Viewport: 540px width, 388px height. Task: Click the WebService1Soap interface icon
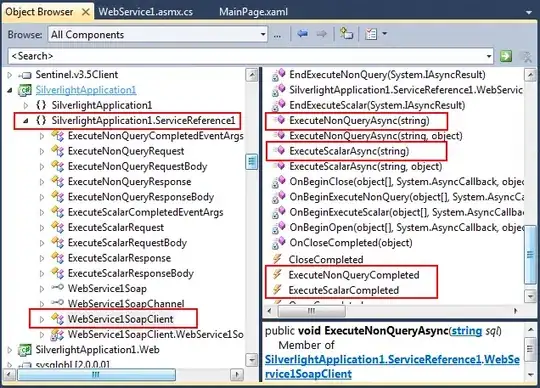click(x=58, y=287)
